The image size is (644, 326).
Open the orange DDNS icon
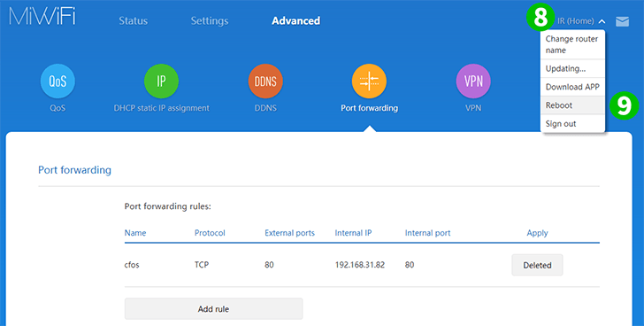(265, 81)
